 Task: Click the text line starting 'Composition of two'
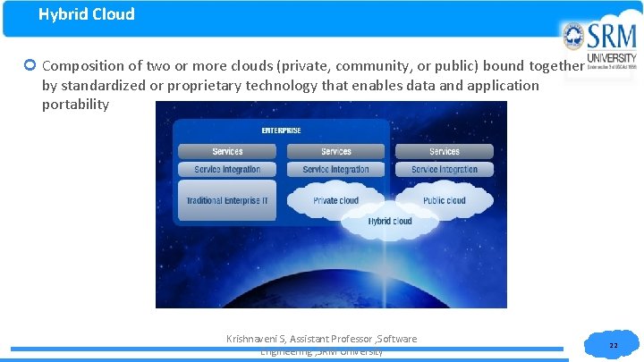[313, 66]
